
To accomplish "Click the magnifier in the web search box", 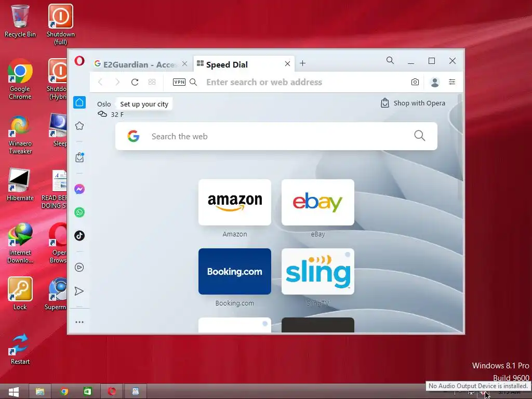I will point(419,136).
